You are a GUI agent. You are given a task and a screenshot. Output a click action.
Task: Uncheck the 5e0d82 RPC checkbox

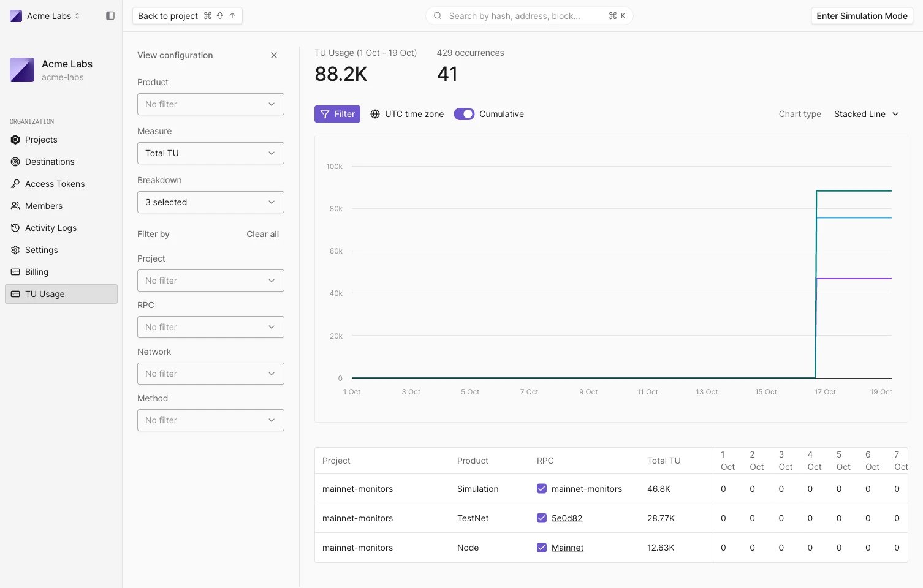point(542,518)
